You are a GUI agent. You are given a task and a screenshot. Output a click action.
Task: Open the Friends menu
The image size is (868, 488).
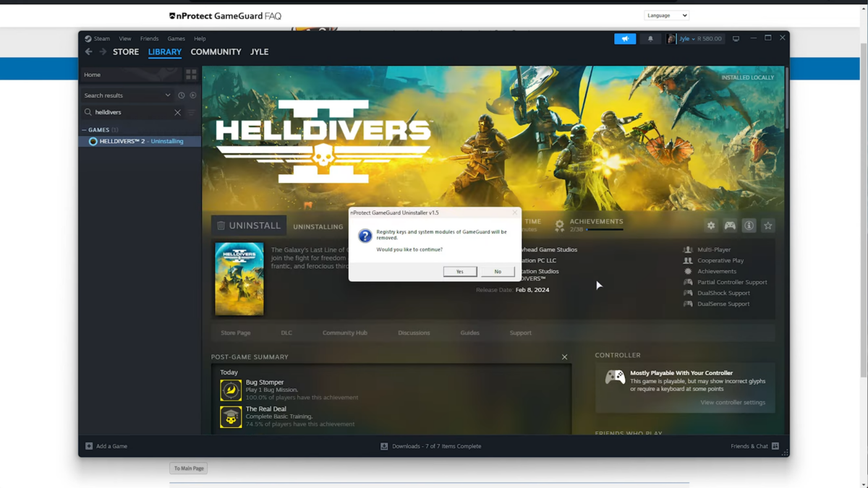(x=149, y=39)
